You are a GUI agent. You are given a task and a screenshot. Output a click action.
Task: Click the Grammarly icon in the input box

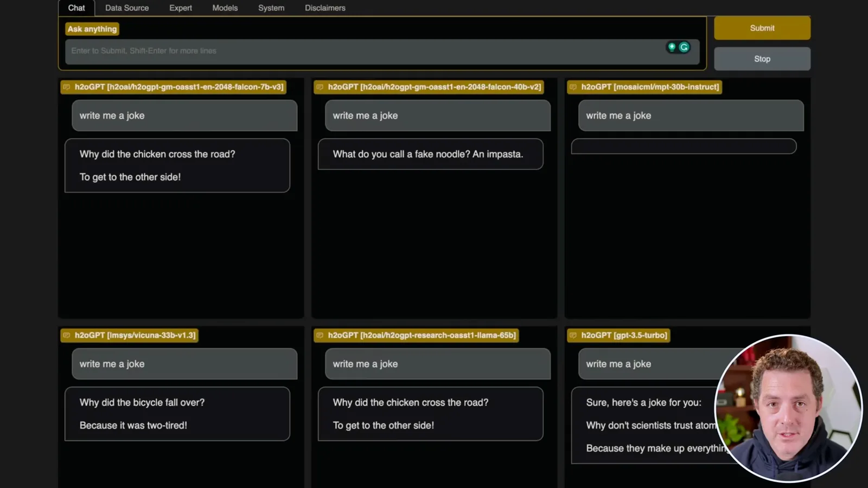pos(684,47)
